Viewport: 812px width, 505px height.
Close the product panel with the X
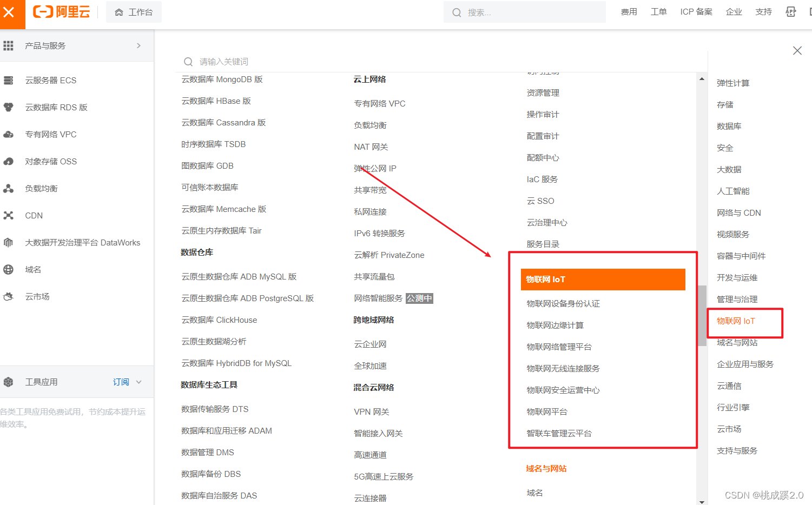(797, 51)
